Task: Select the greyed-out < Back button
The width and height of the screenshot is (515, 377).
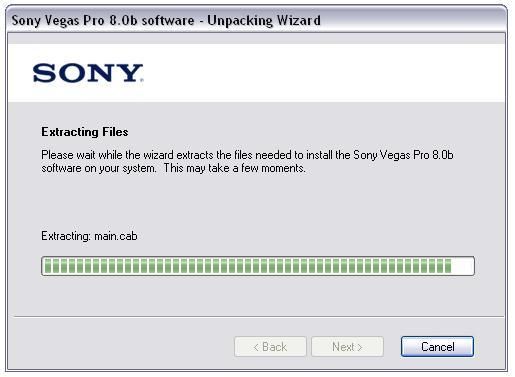Action: pos(270,347)
